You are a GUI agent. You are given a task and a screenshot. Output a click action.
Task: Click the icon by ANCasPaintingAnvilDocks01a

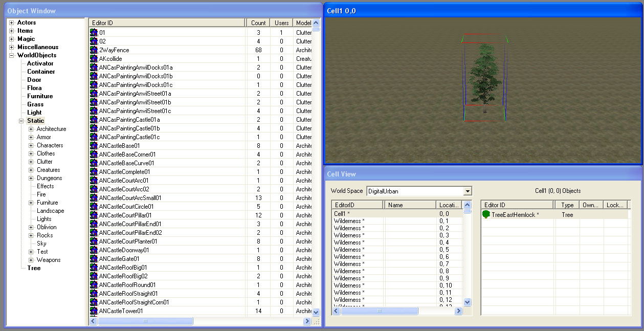(94, 68)
